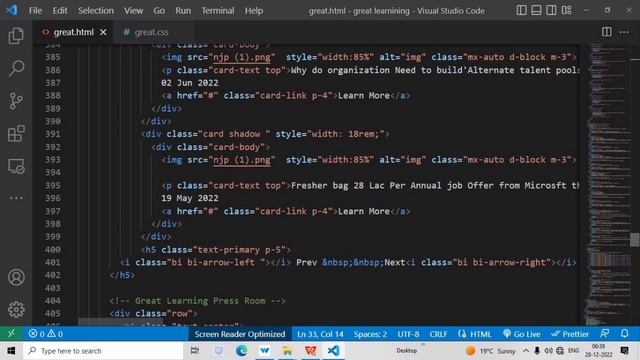The image size is (640, 360).
Task: Click the Prettier status item
Action: click(x=570, y=334)
